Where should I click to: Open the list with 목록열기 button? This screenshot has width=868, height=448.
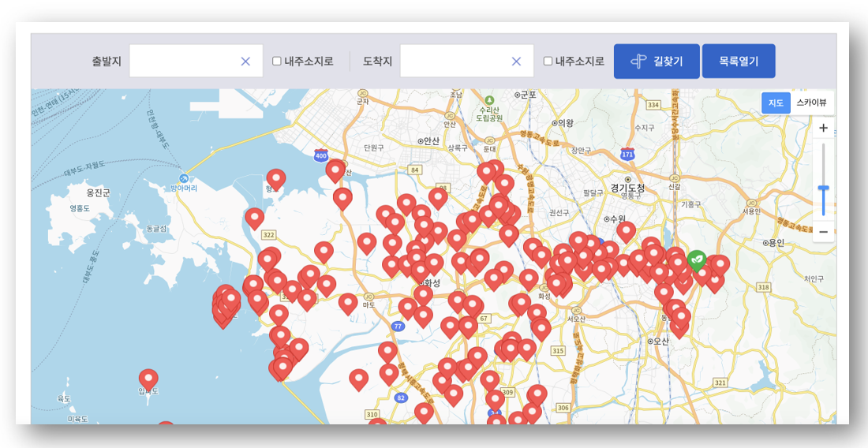point(739,62)
